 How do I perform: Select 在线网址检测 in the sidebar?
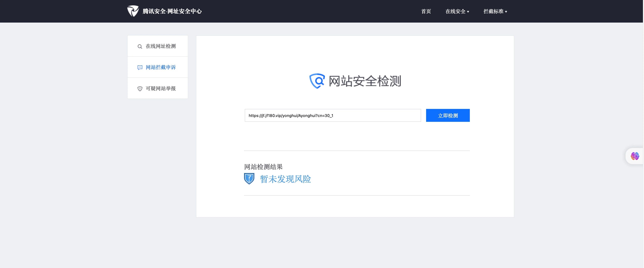point(161,46)
